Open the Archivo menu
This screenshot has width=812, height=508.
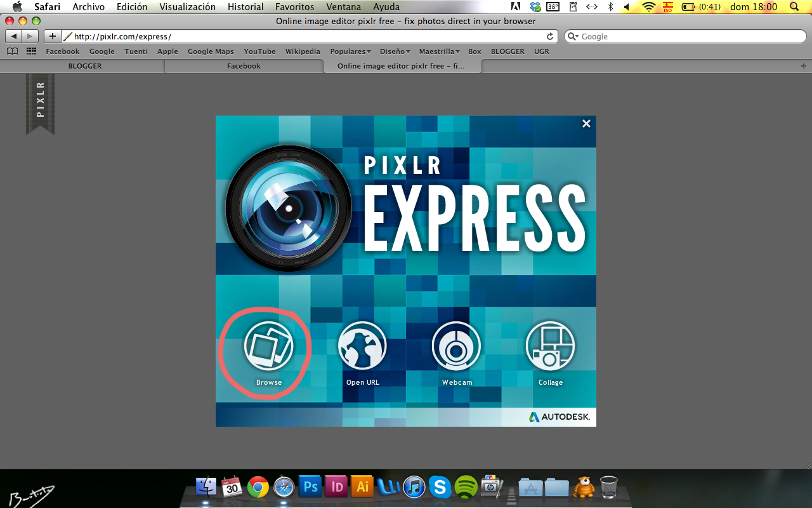89,7
